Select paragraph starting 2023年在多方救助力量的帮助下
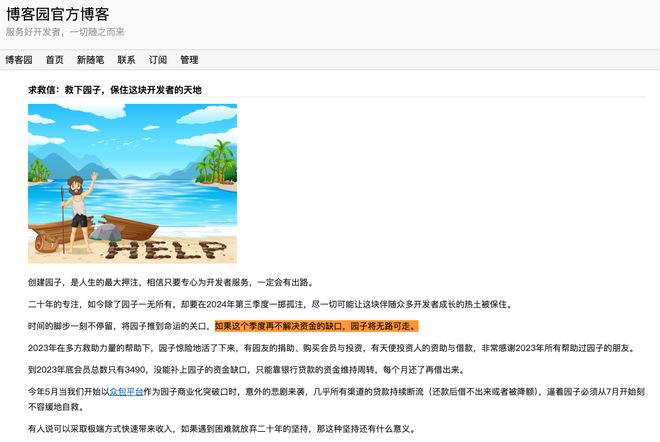Viewport: 660px width, 442px height. (x=332, y=348)
